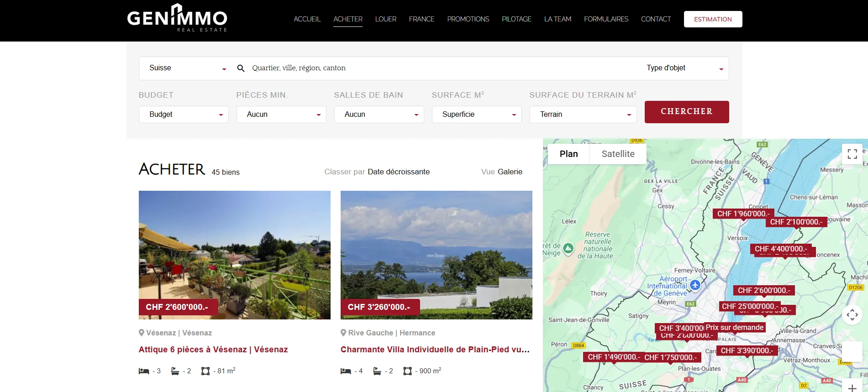Click location pin next to Vésenaz
This screenshot has height=392, width=868.
[x=142, y=333]
